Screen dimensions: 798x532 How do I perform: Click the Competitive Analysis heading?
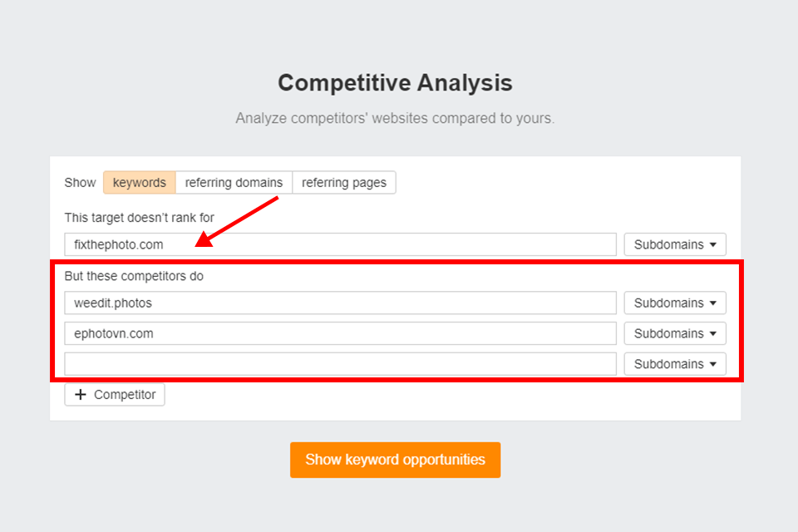click(395, 83)
